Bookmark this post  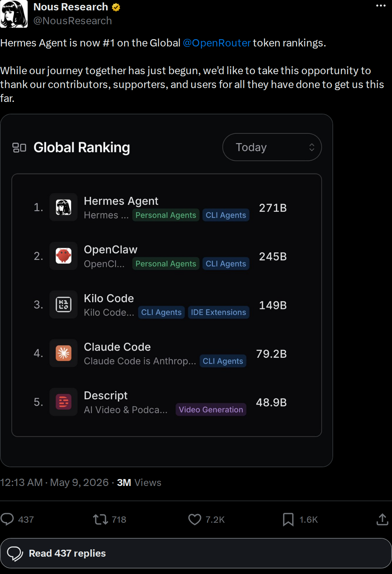288,519
